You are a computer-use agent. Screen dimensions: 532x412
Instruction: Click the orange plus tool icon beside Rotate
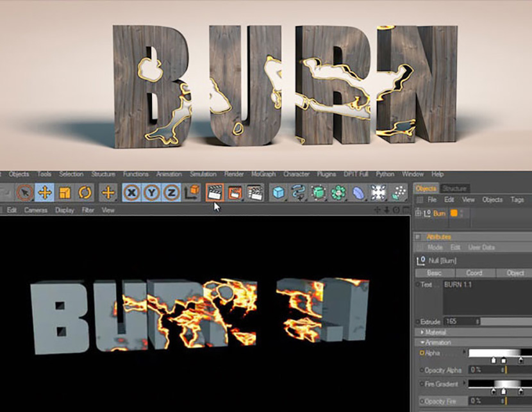pos(108,193)
